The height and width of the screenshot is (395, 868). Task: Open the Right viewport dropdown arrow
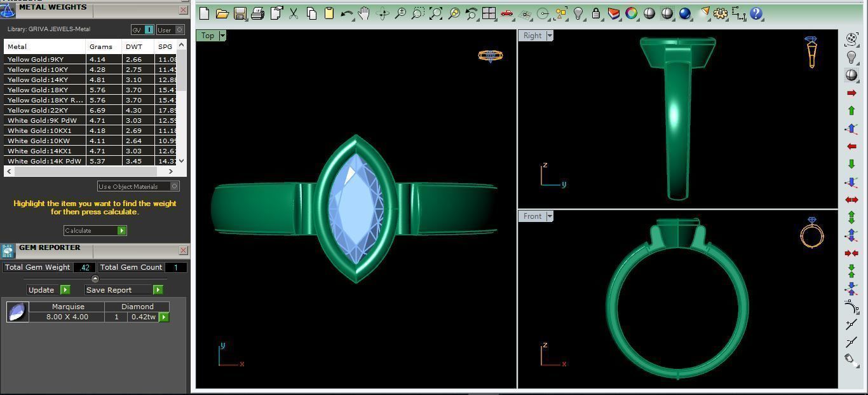(x=550, y=36)
